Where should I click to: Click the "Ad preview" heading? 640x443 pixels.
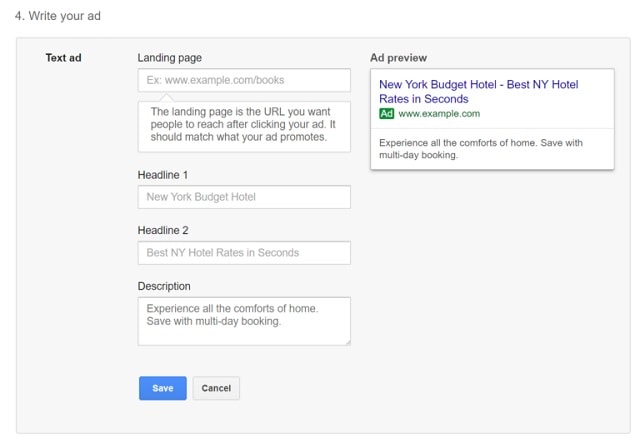click(x=398, y=58)
